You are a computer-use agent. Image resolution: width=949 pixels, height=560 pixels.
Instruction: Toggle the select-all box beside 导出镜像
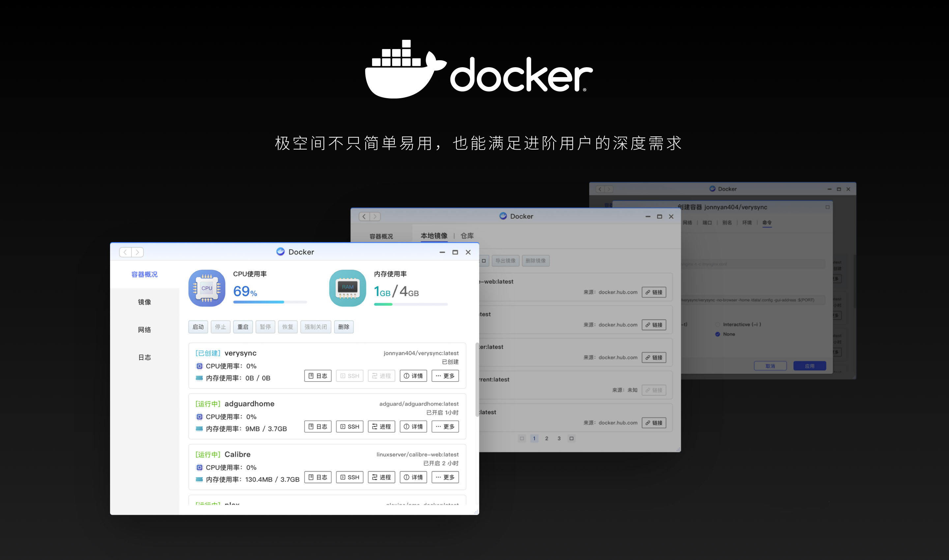483,261
